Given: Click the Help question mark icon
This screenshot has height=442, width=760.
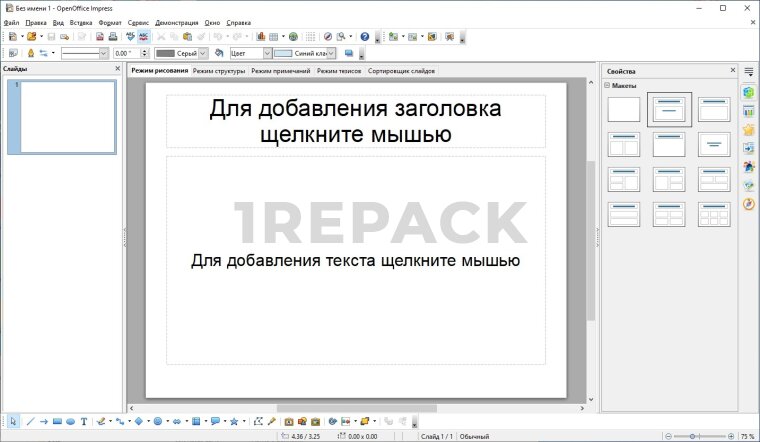Looking at the screenshot, I should pyautogui.click(x=365, y=37).
